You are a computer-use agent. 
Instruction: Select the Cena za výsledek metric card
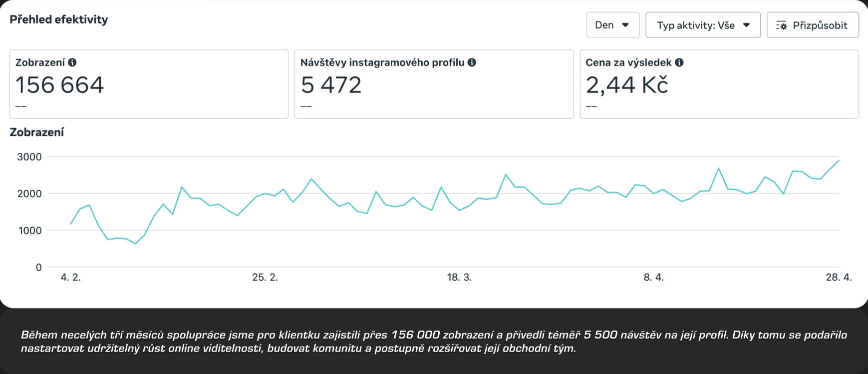point(719,84)
